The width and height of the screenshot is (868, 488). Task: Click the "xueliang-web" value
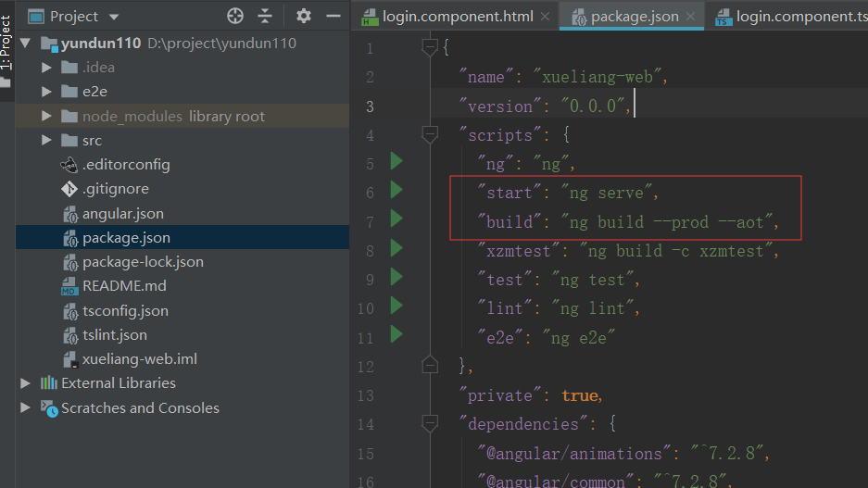(x=598, y=77)
